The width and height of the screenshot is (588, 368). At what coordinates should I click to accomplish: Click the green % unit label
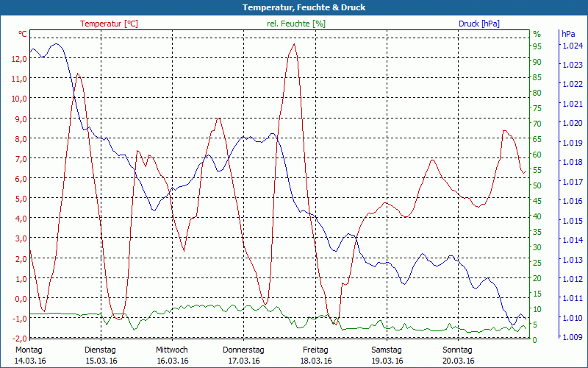537,34
